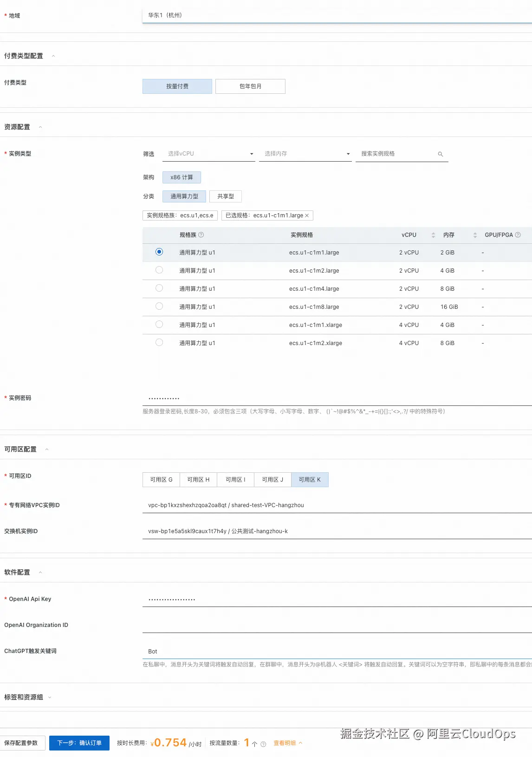Sort the table by 内存 column arrows
This screenshot has height=757, width=532.
[475, 235]
